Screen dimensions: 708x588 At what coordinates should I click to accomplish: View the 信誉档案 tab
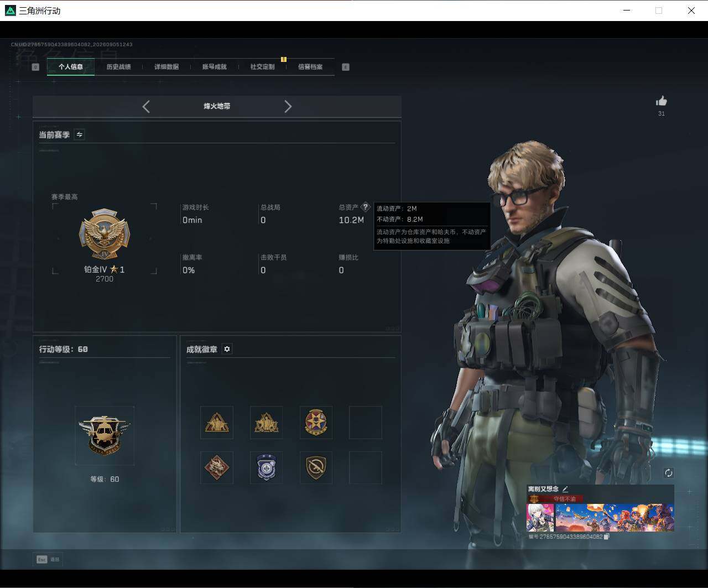coord(310,67)
